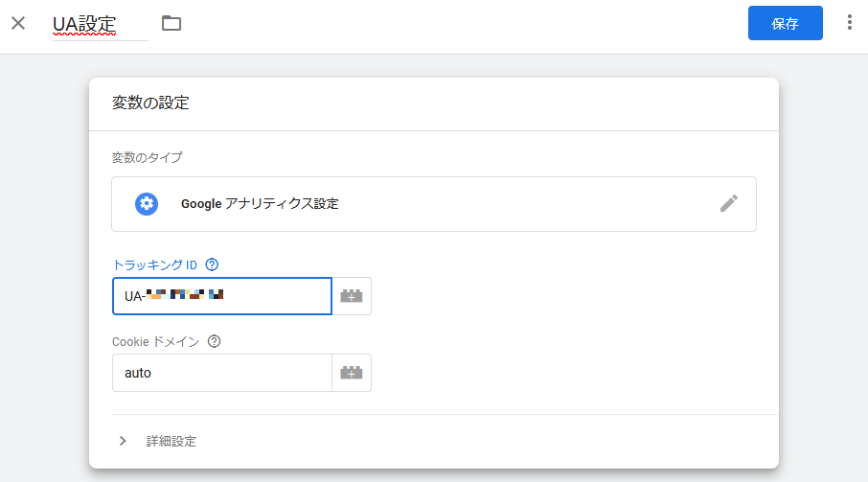Click the トラッキング ID label text
The image size is (868, 482).
155,264
